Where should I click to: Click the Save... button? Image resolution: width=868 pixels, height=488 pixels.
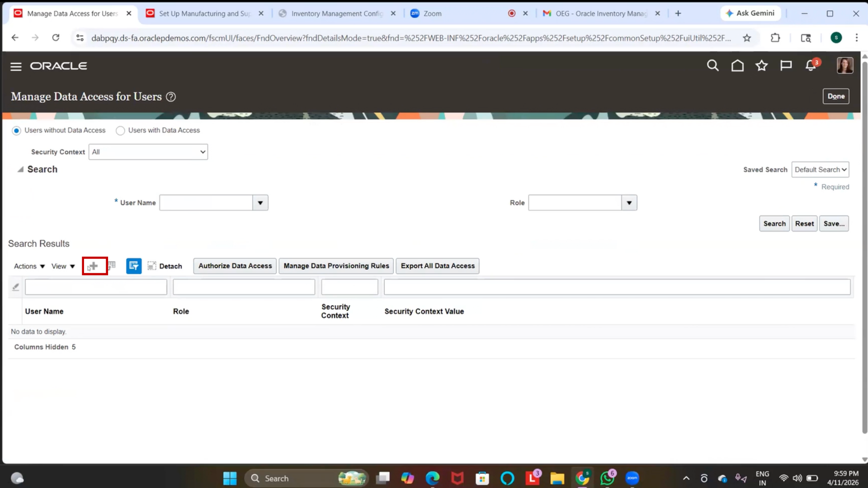834,224
